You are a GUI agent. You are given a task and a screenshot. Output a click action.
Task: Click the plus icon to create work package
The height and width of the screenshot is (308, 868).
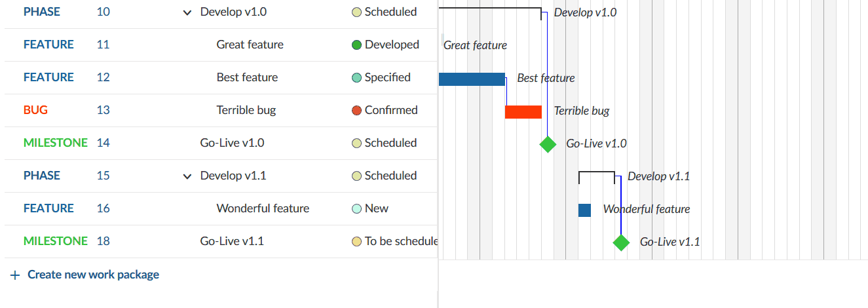[15, 275]
